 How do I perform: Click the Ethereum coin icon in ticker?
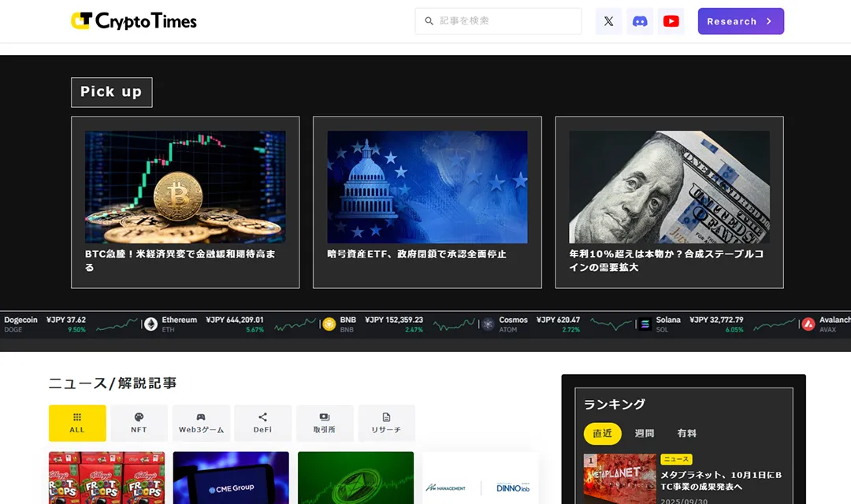[151, 324]
